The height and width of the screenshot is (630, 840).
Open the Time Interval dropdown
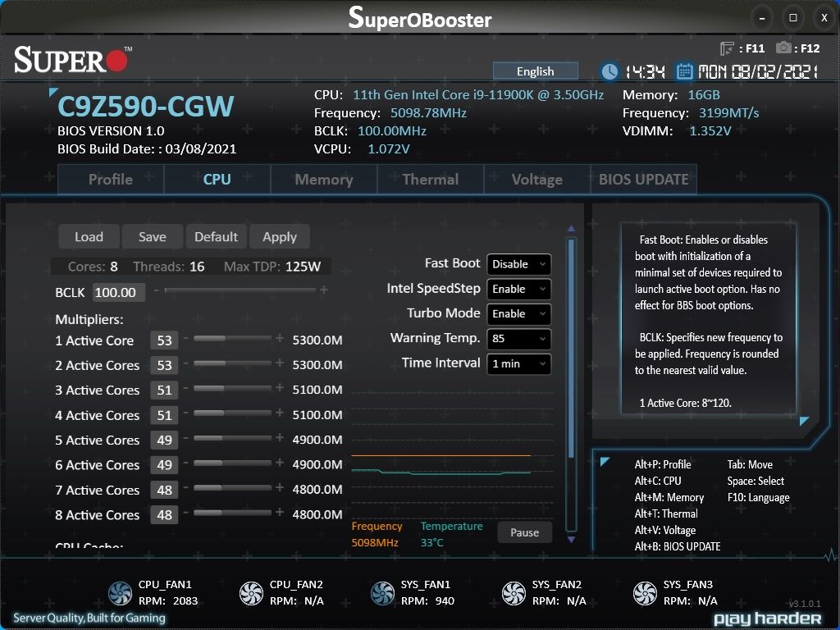click(518, 363)
